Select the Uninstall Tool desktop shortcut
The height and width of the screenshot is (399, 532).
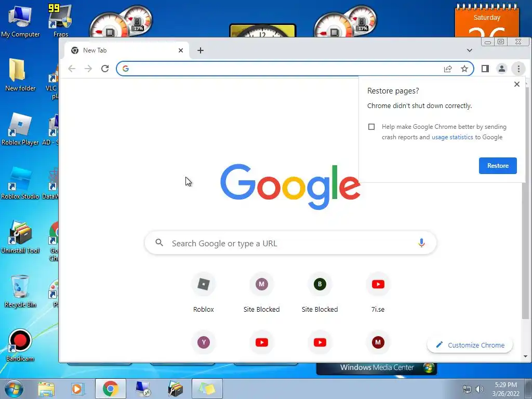tap(20, 237)
